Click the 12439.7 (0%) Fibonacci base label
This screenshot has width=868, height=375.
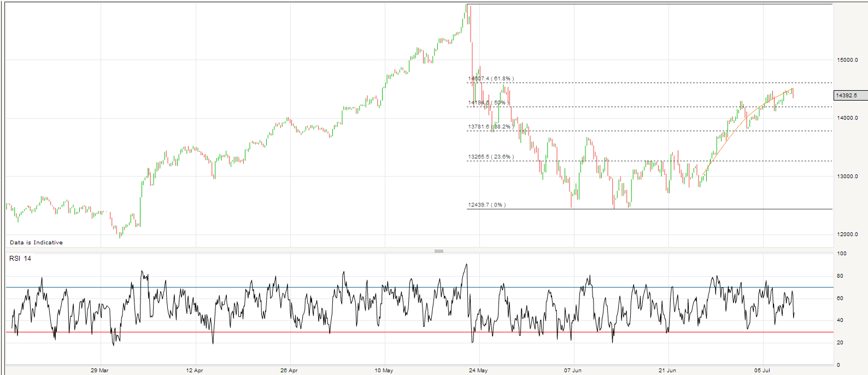(x=486, y=205)
